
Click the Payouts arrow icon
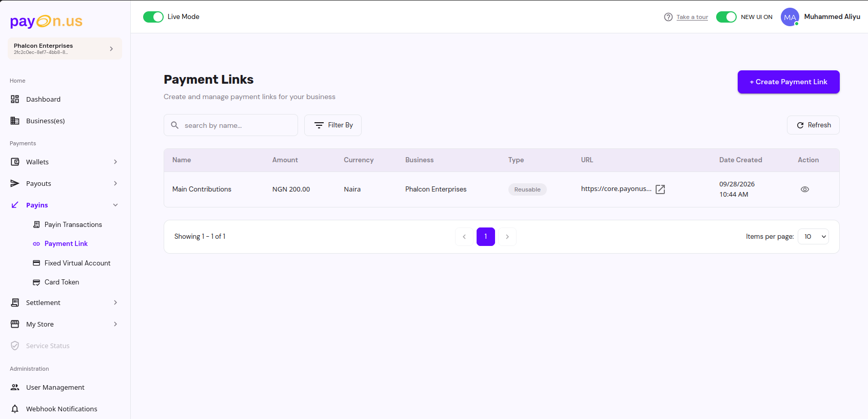click(x=15, y=183)
